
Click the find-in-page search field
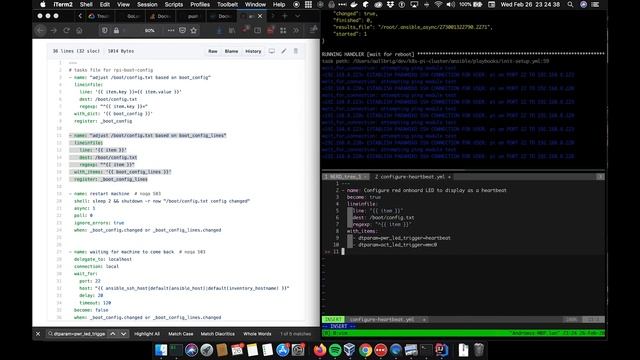pos(76,334)
